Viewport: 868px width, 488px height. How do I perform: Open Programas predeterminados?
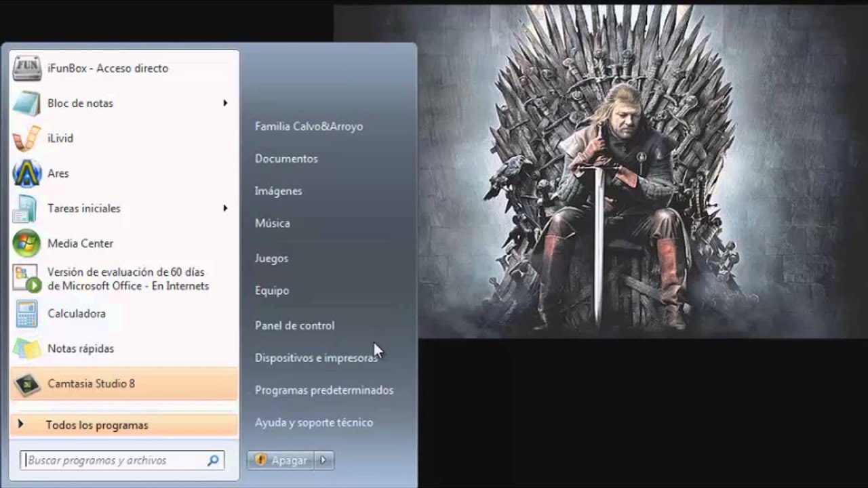click(324, 390)
